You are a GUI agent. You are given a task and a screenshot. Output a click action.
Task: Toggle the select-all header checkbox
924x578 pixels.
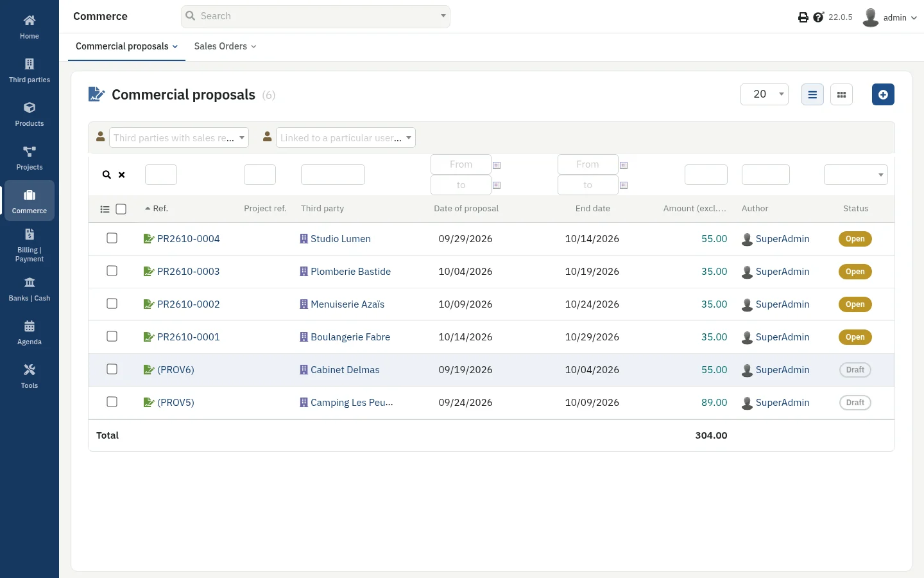click(x=121, y=209)
